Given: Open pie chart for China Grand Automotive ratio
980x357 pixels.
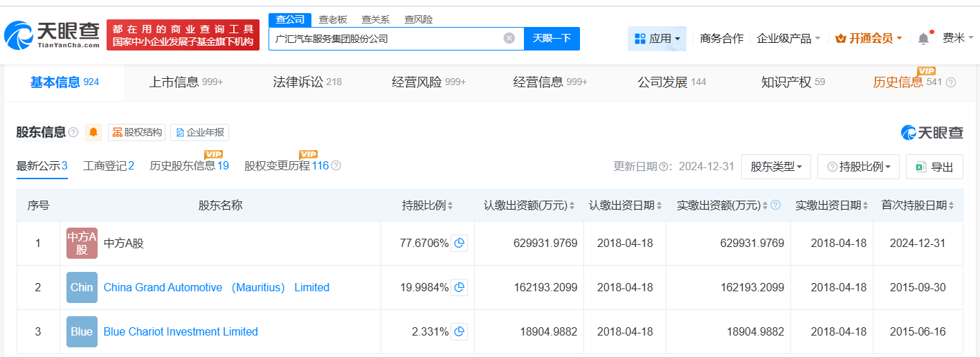Looking at the screenshot, I should (x=460, y=287).
